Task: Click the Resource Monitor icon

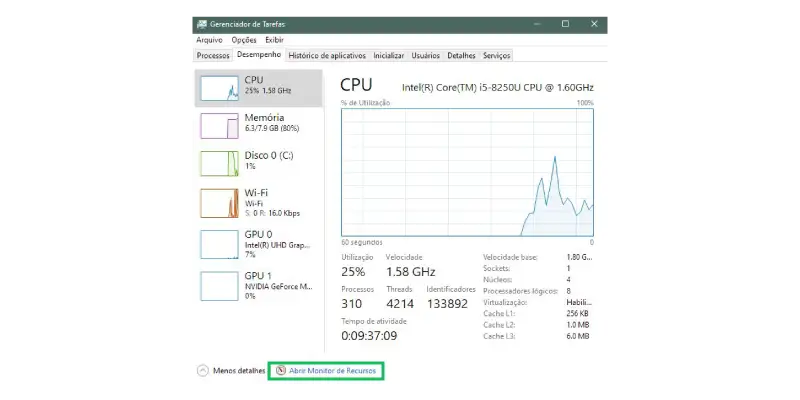Action: coord(281,370)
